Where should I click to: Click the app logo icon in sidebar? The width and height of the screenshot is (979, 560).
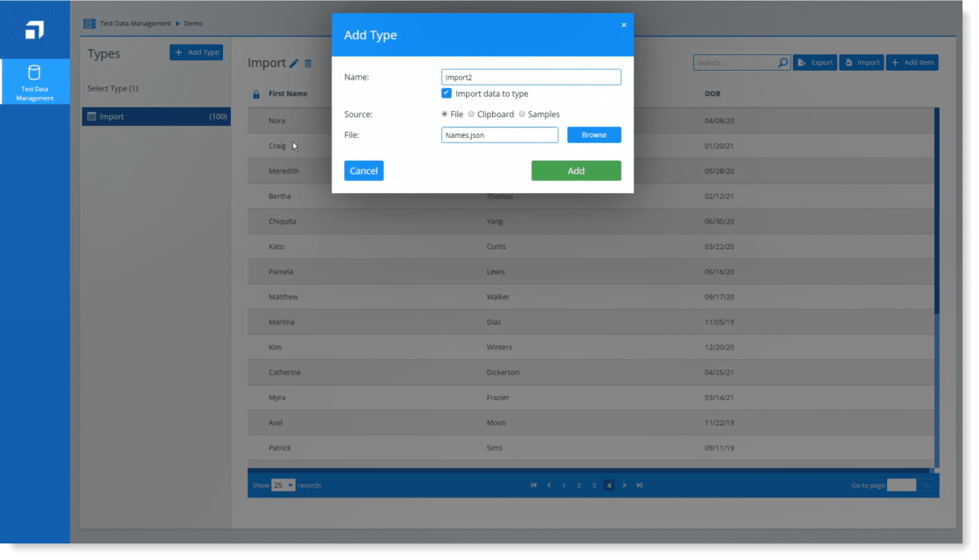point(34,30)
